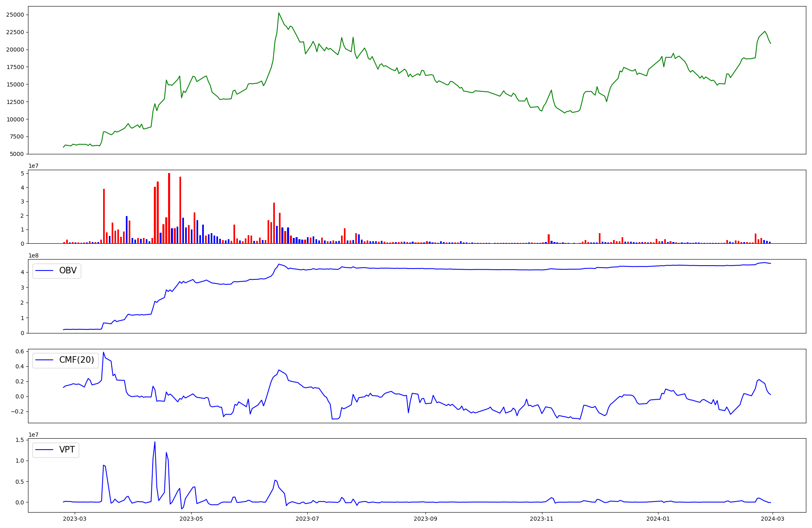
Task: Click the 25000 price axis tick label
Action: pyautogui.click(x=15, y=15)
